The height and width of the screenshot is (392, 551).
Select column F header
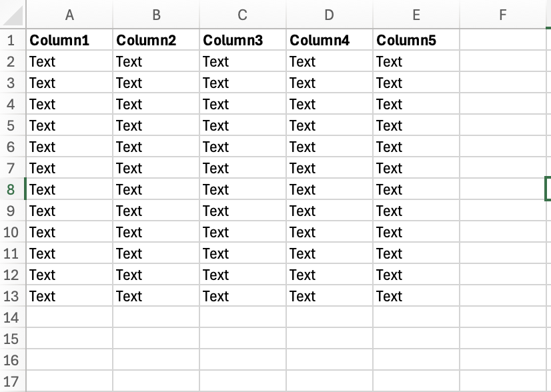(x=503, y=15)
